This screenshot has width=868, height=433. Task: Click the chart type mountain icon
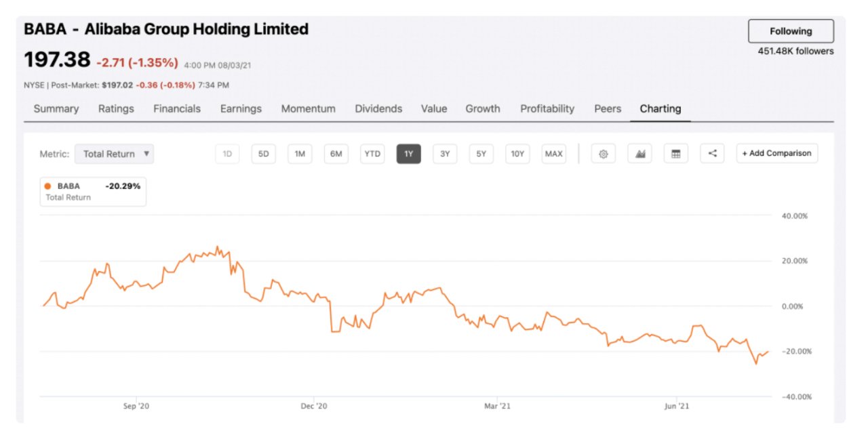[639, 154]
